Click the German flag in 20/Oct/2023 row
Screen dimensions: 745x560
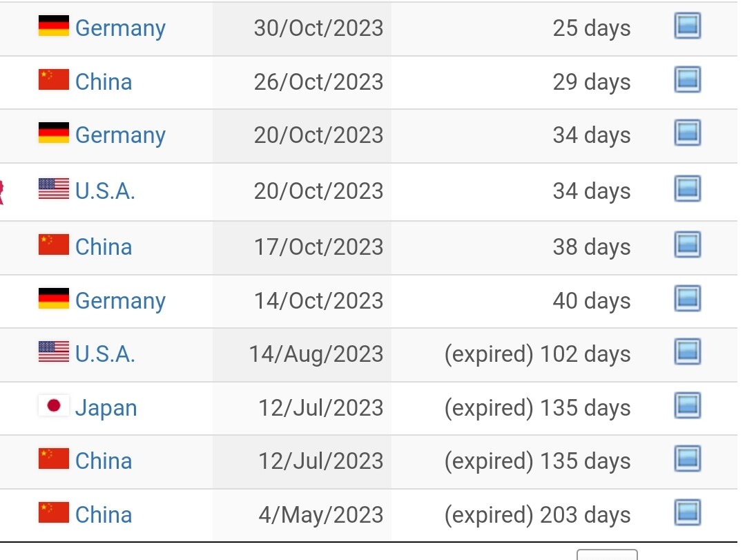click(x=54, y=133)
